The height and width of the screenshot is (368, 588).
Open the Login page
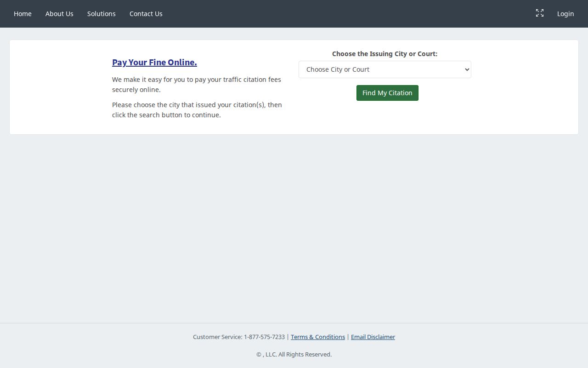point(565,14)
